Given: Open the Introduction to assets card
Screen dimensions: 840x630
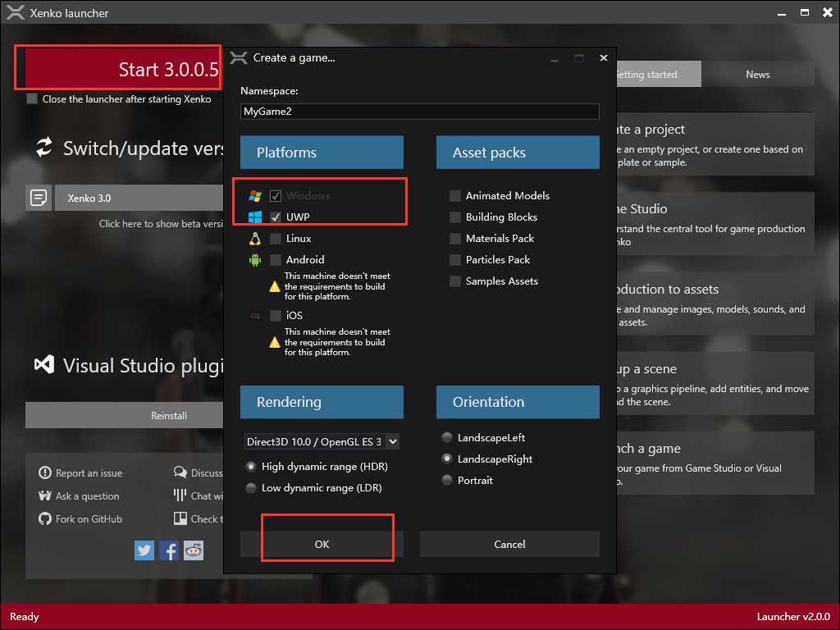Looking at the screenshot, I should [x=715, y=304].
